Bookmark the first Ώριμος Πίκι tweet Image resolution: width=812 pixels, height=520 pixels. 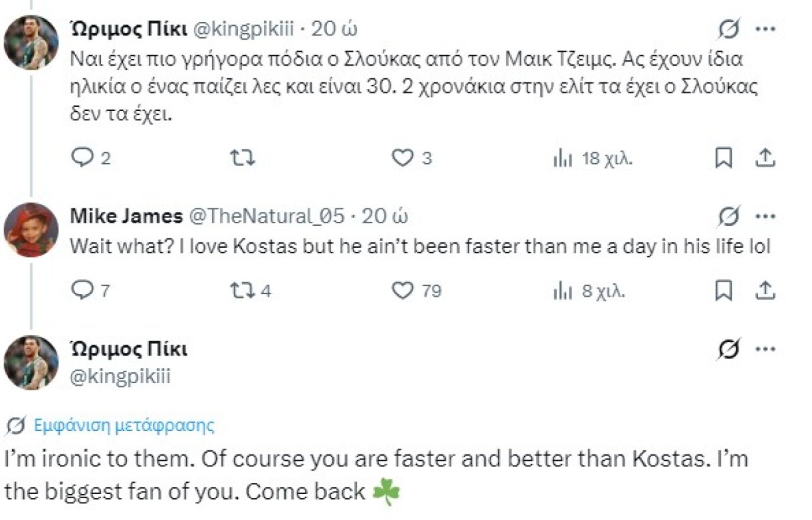(724, 158)
